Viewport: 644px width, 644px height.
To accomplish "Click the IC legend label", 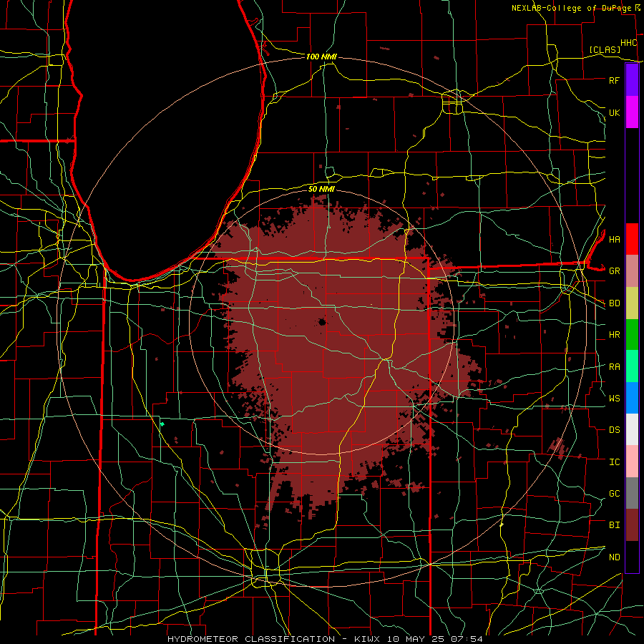I will coord(615,462).
